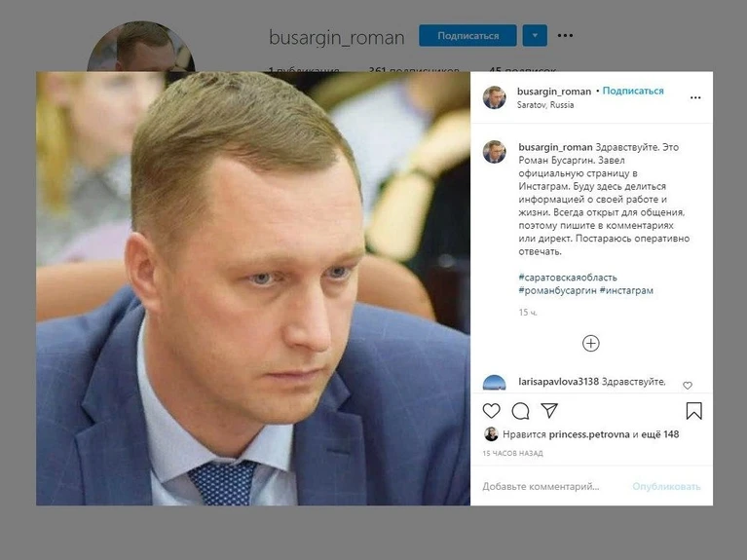Share post using paper plane icon

549,410
